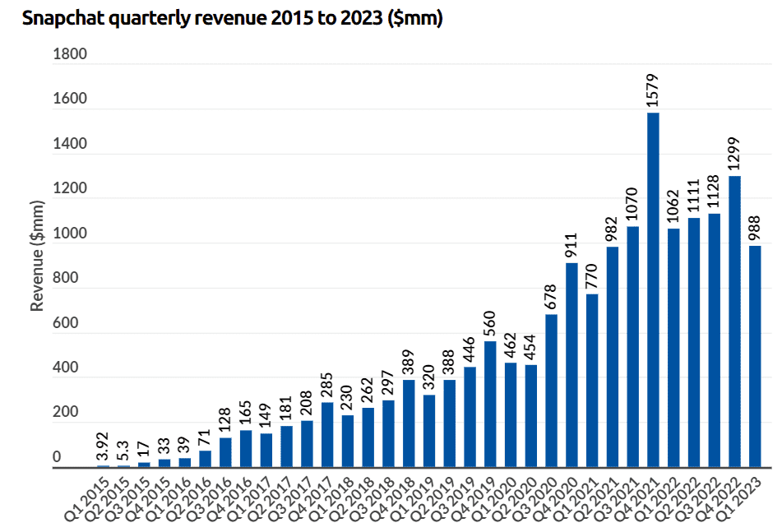Select the Q4 2022 revenue bar
Viewport: 782px width, 532px height.
pyautogui.click(x=734, y=322)
